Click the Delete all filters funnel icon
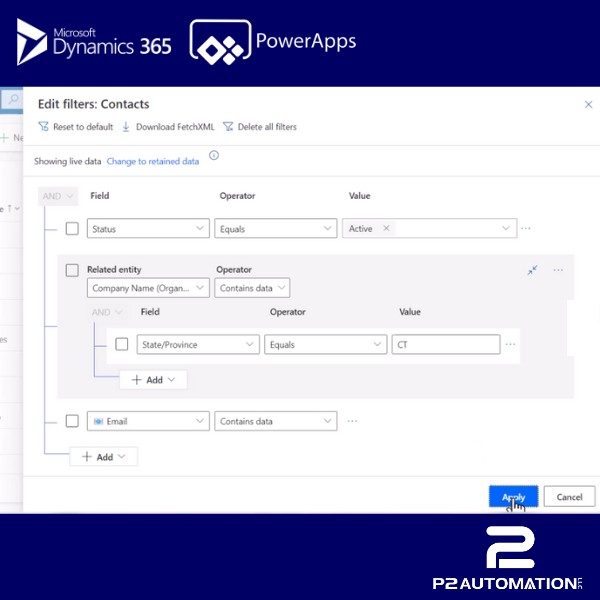600x600 pixels. click(x=228, y=126)
